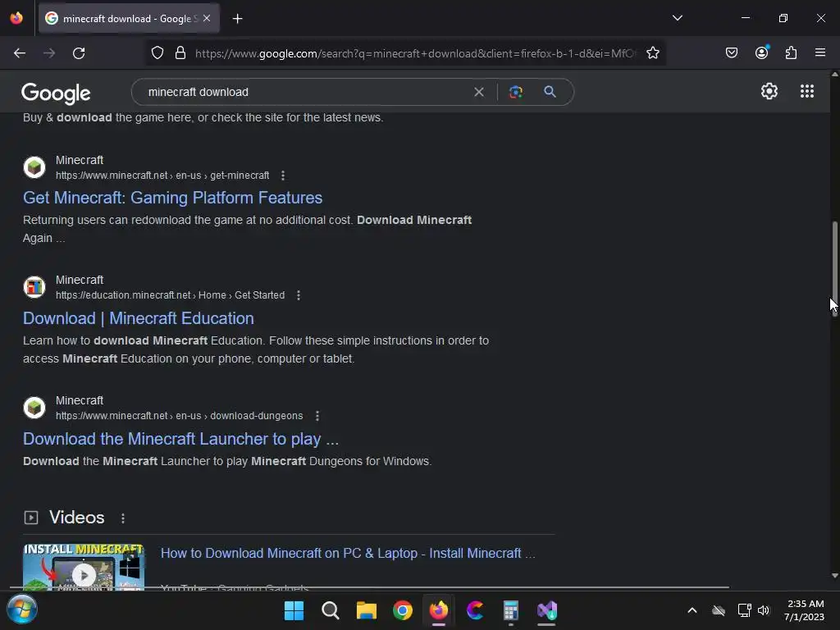840x630 pixels.
Task: Open Download the Minecraft Launcher to play link
Action: tap(180, 439)
